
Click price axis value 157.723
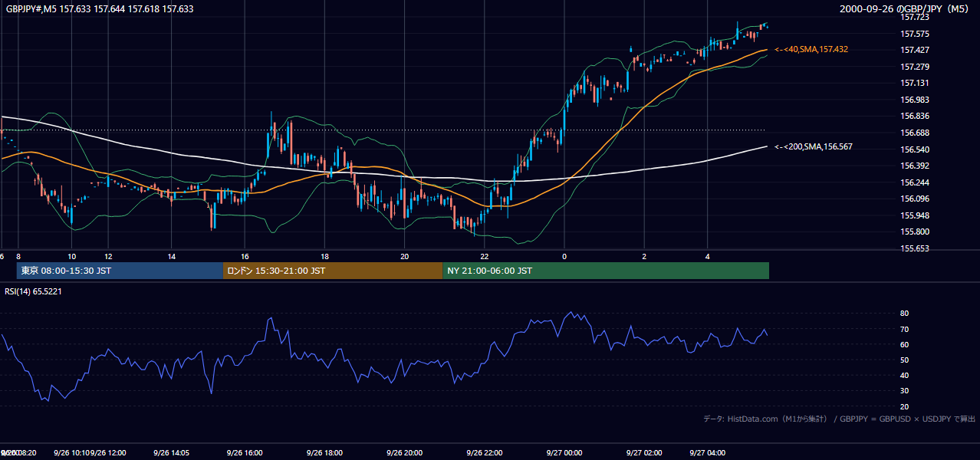tap(915, 18)
